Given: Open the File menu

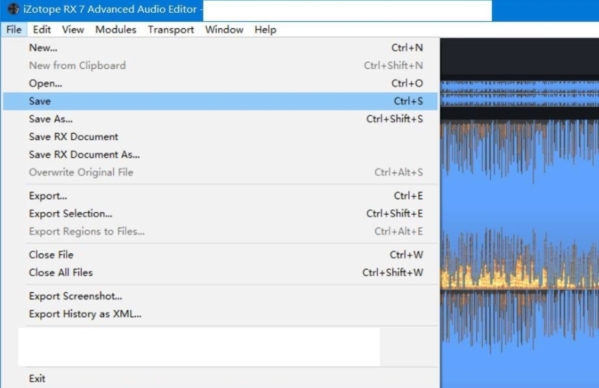Looking at the screenshot, I should pos(14,29).
